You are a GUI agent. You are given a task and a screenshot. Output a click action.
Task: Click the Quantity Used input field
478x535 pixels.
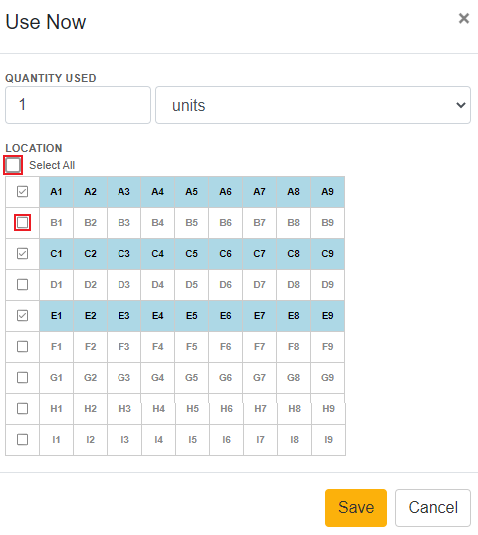78,105
